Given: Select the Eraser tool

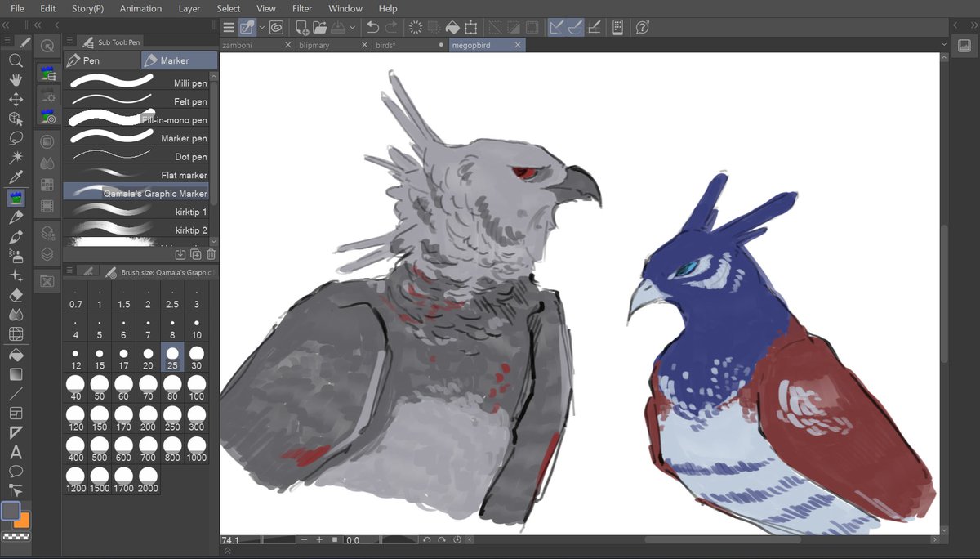Looking at the screenshot, I should tap(16, 295).
